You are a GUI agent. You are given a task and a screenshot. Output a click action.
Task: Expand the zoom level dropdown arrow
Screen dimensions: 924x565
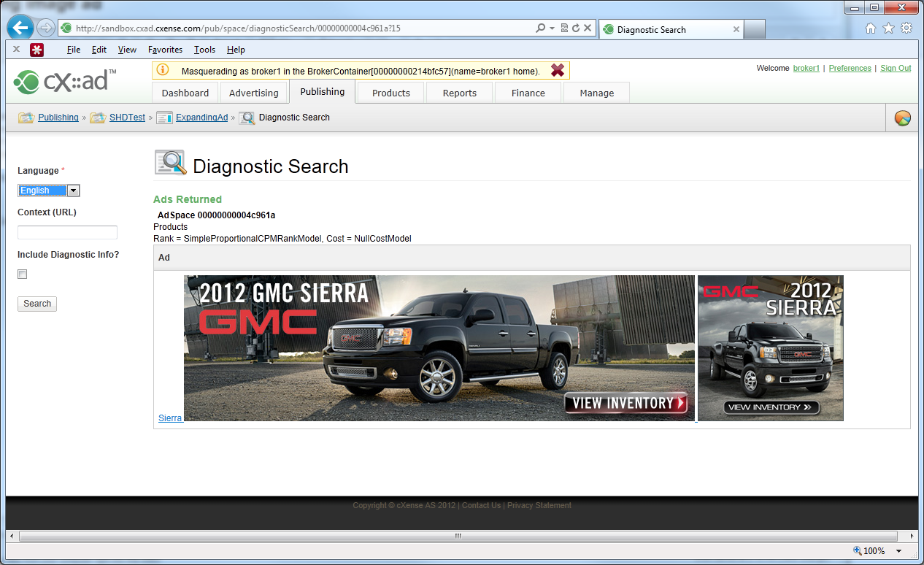899,551
